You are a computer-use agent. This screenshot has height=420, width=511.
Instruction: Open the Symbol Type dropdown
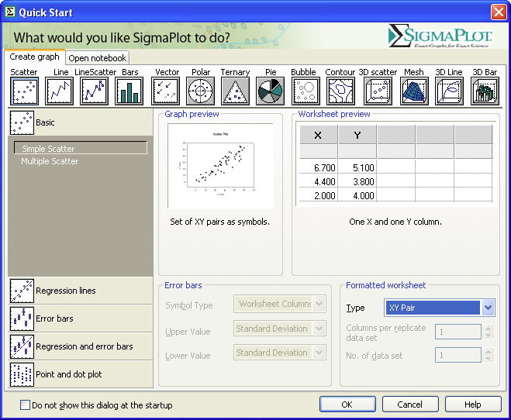[x=319, y=304]
